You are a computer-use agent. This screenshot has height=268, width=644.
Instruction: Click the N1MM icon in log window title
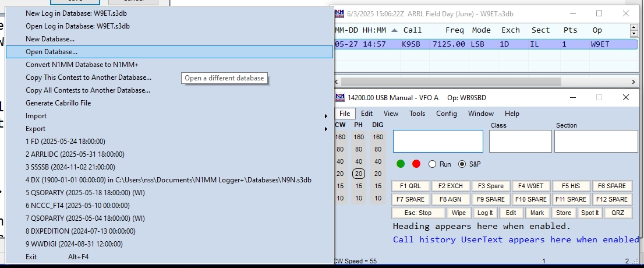[339, 13]
